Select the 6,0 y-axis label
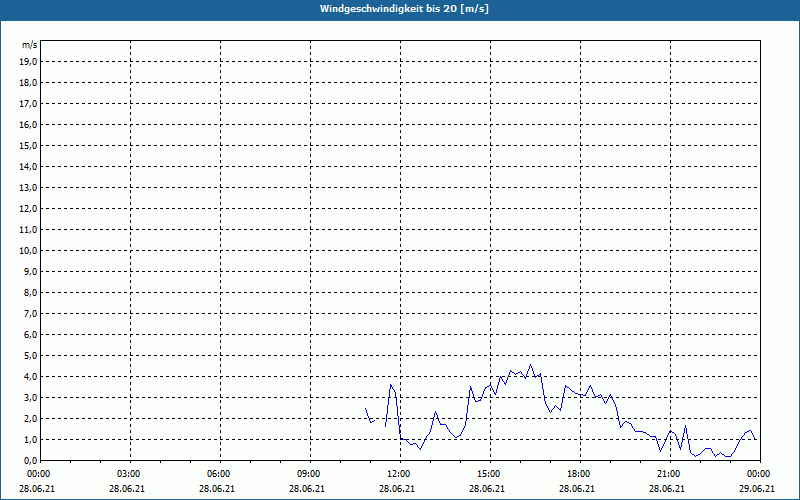Screen dimensions: 800x500 pyautogui.click(x=30, y=334)
